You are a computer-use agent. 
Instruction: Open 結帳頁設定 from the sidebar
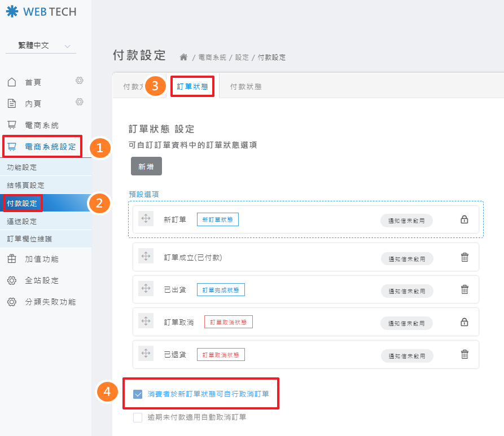point(25,185)
